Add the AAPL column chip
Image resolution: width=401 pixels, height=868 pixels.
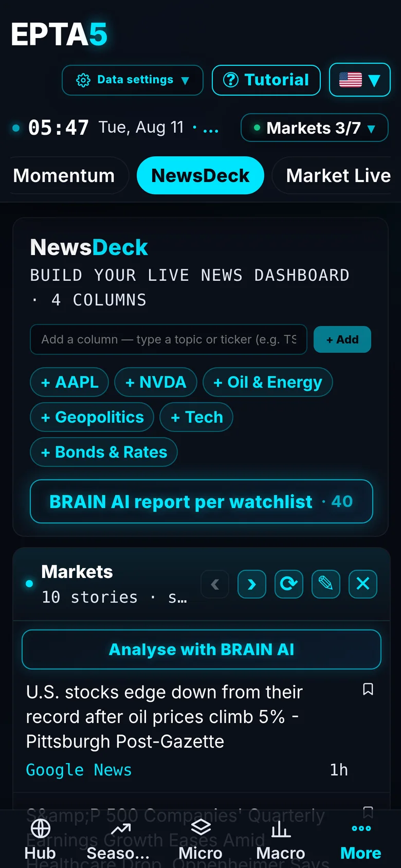69,382
